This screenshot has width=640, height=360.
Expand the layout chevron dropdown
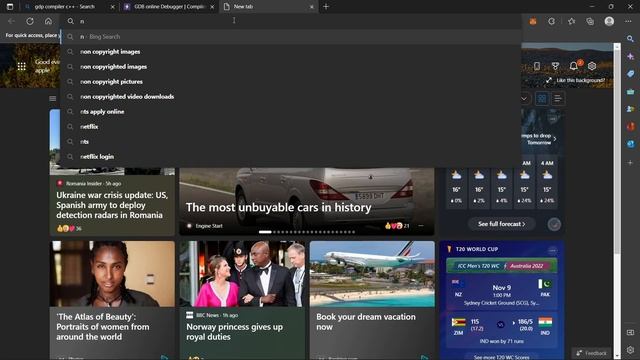pos(524,98)
